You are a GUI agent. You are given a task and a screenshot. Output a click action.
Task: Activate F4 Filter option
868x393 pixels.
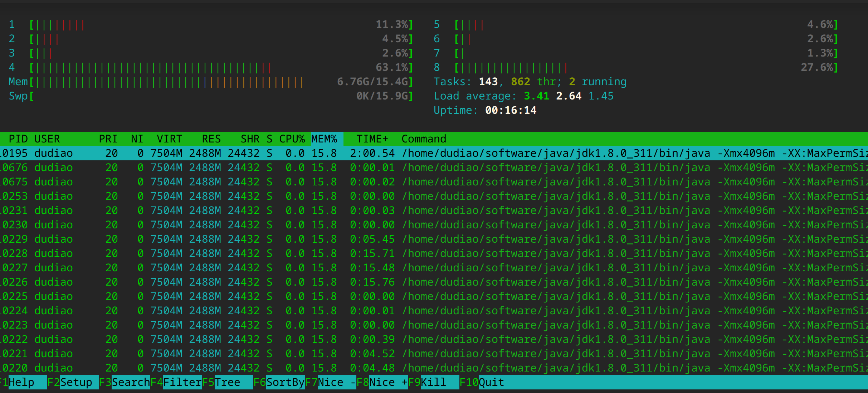182,382
